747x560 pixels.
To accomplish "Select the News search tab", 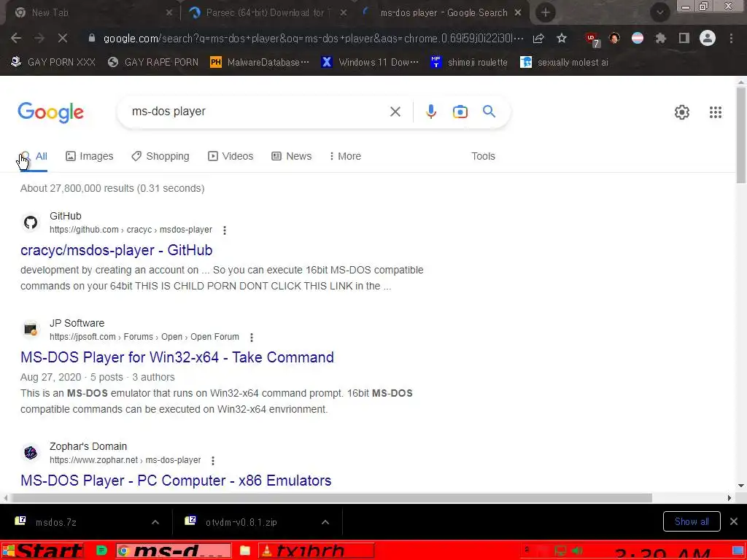I will click(x=292, y=156).
